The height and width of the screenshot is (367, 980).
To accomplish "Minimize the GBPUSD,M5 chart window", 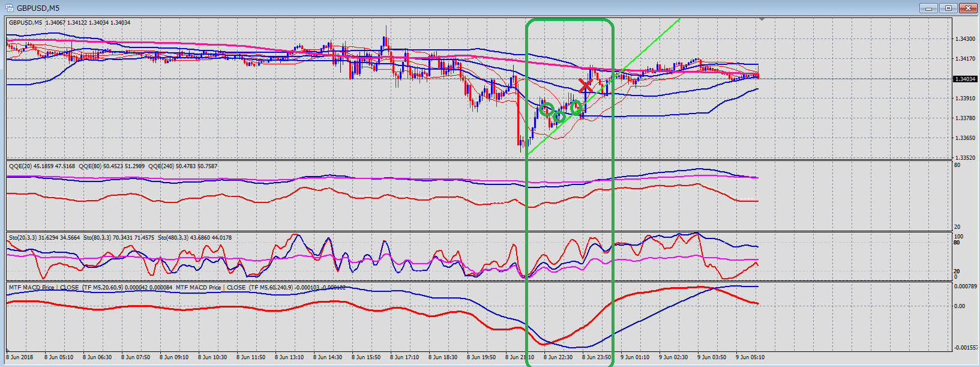I will click(928, 8).
